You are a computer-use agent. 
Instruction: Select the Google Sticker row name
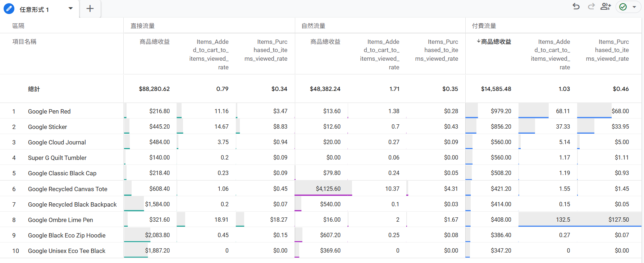pos(47,127)
